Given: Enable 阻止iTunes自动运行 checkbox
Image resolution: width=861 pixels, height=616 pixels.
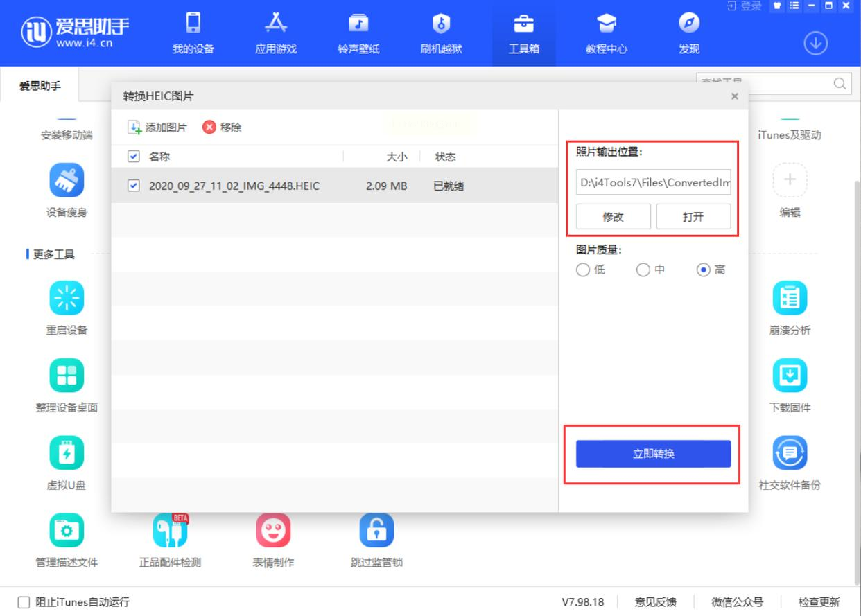Looking at the screenshot, I should pyautogui.click(x=24, y=602).
